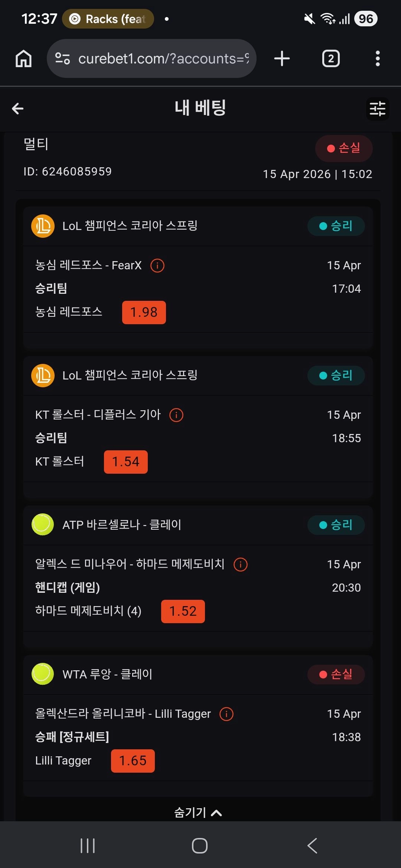
Task: Show info for 농심 레드포스 - FearX match
Action: (157, 266)
